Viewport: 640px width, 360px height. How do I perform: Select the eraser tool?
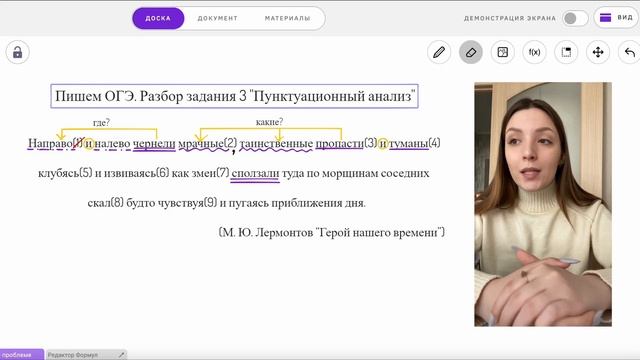tap(471, 52)
